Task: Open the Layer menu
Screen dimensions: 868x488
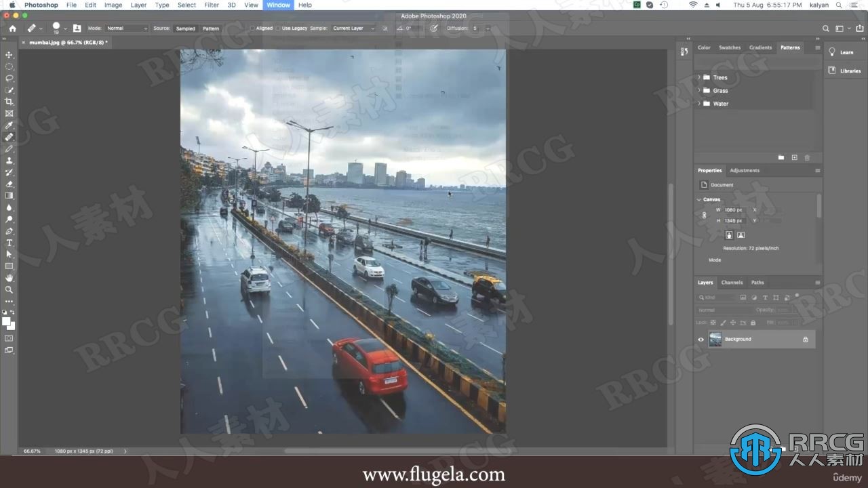Action: pyautogui.click(x=138, y=5)
